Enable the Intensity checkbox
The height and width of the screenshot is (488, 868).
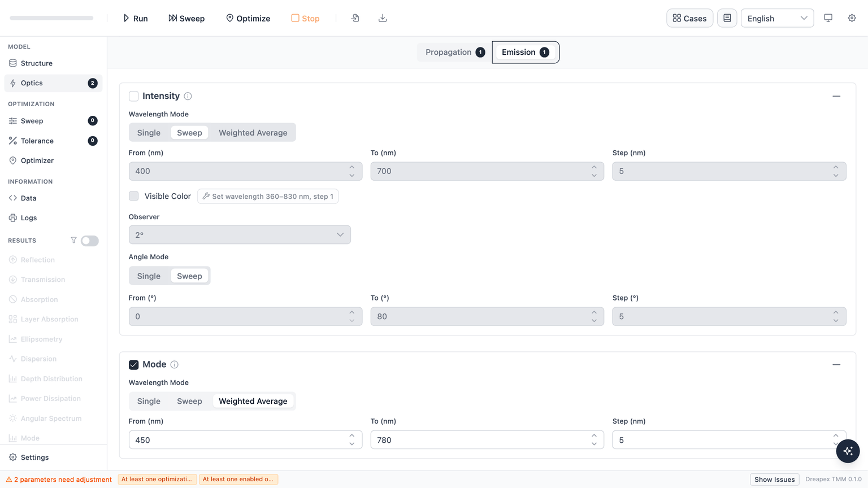pos(133,96)
